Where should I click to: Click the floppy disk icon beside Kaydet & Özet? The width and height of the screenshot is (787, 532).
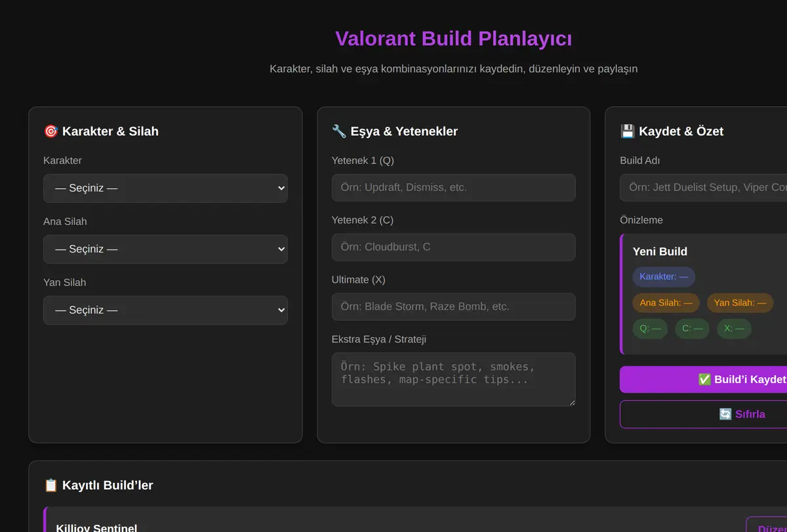tap(628, 131)
